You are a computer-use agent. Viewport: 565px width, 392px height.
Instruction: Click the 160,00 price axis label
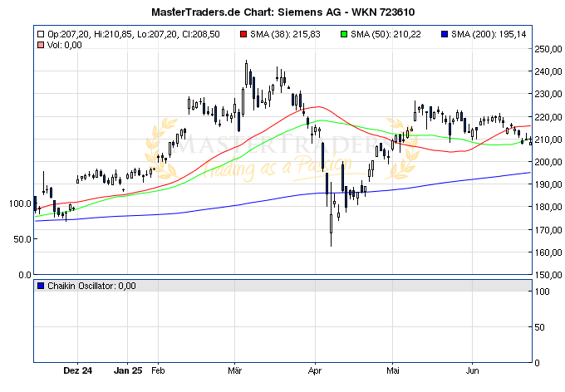[x=548, y=252]
